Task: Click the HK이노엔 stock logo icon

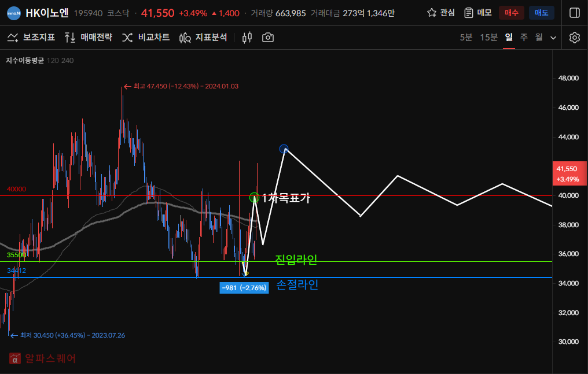Action: (14, 13)
